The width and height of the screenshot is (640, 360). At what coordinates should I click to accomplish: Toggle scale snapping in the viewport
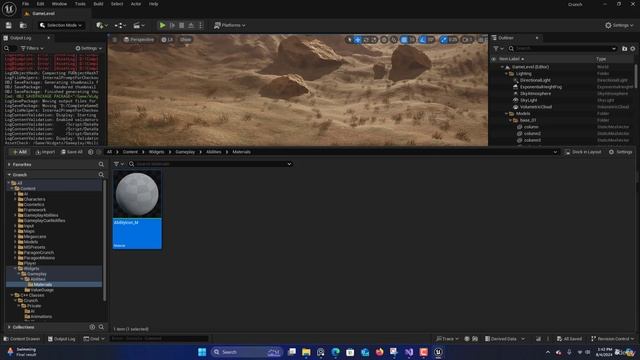click(444, 40)
